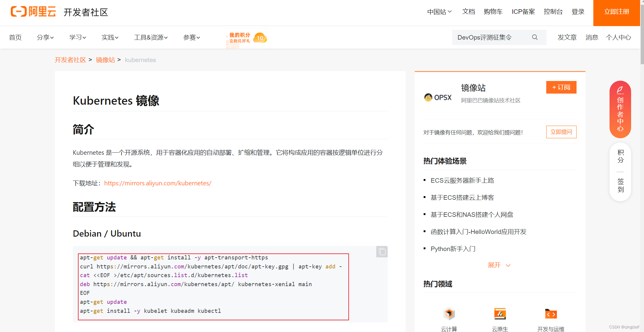Expand the 工具&资源 navigation dropdown

(151, 37)
